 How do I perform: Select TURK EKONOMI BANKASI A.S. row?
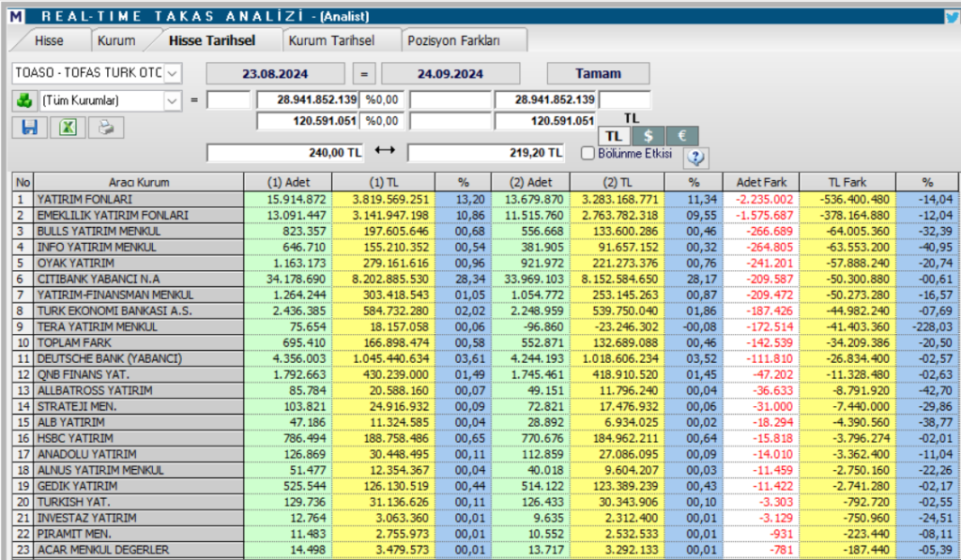(x=485, y=310)
